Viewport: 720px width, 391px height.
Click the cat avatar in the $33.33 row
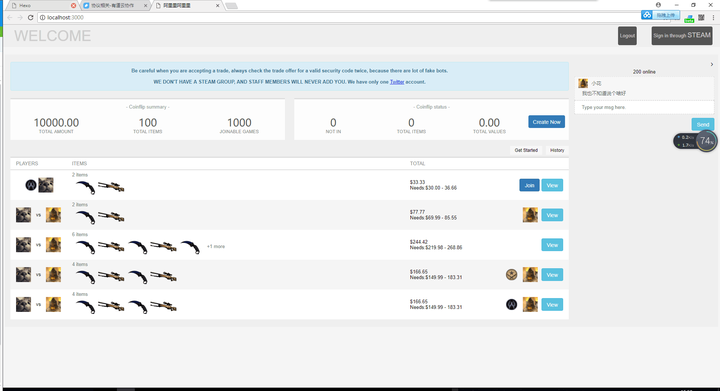[46, 185]
